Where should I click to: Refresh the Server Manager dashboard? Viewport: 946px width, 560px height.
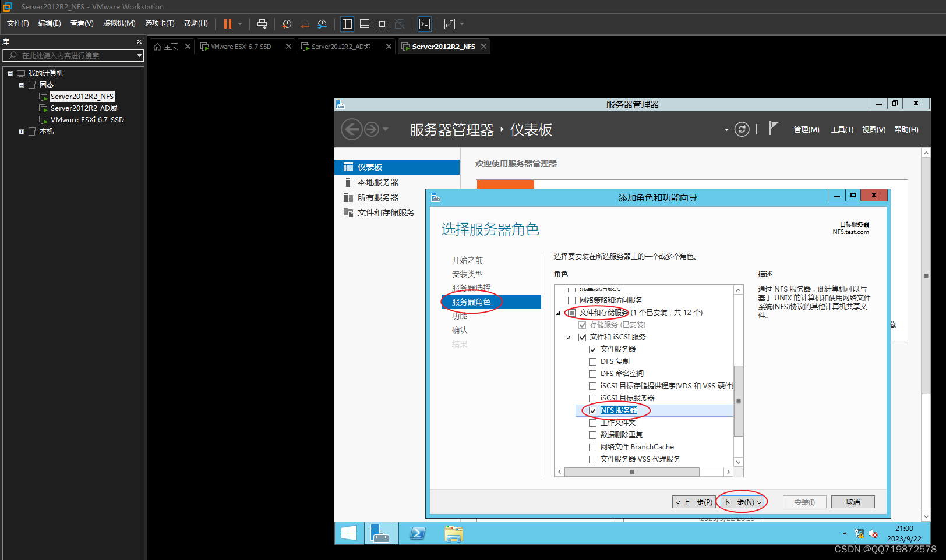click(742, 129)
